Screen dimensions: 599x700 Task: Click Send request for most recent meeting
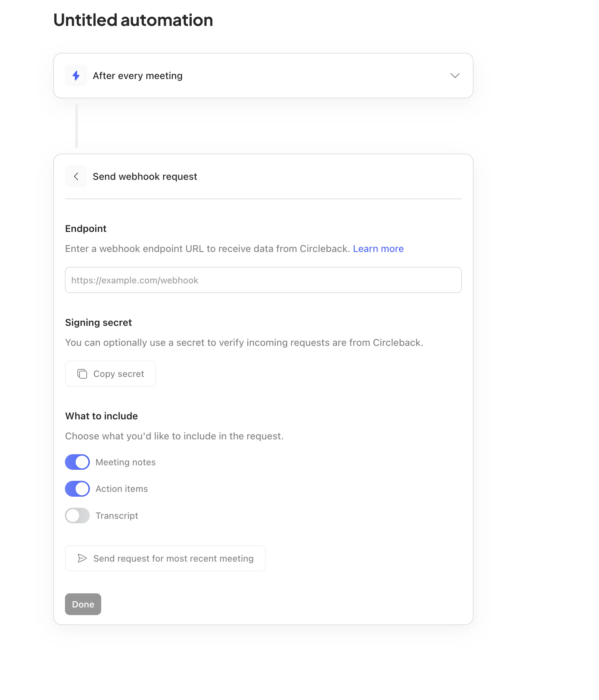(x=165, y=558)
